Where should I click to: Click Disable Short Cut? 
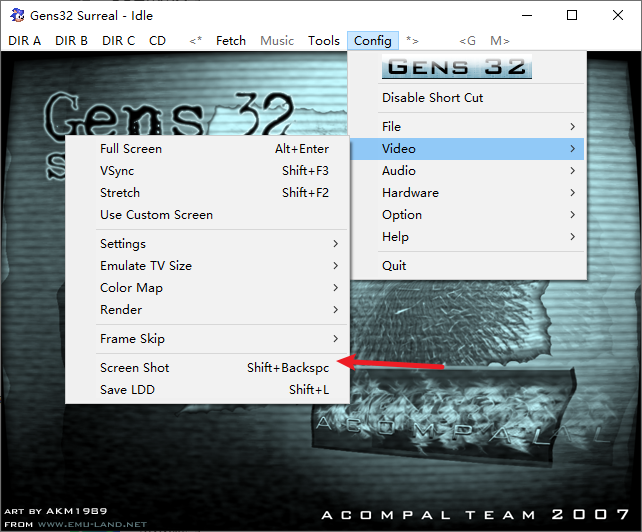[467, 98]
